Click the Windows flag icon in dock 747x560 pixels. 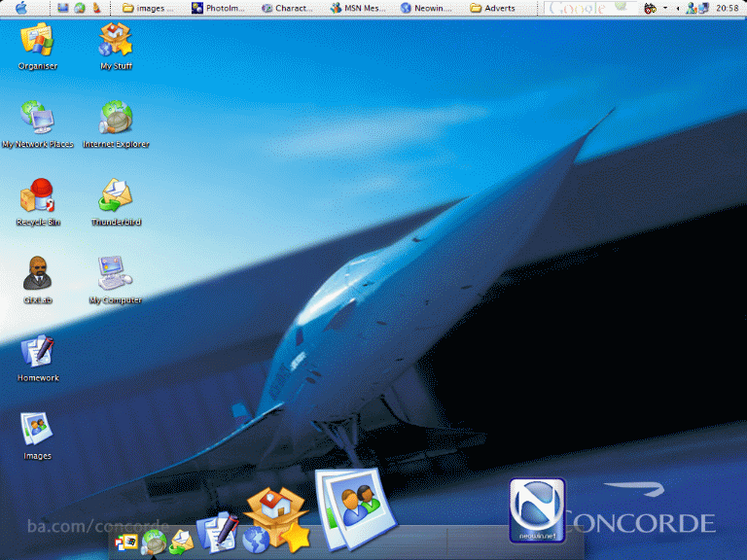(x=126, y=542)
